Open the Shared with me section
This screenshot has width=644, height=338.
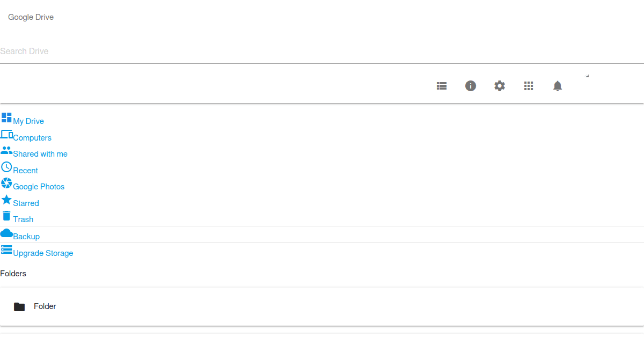pos(41,154)
